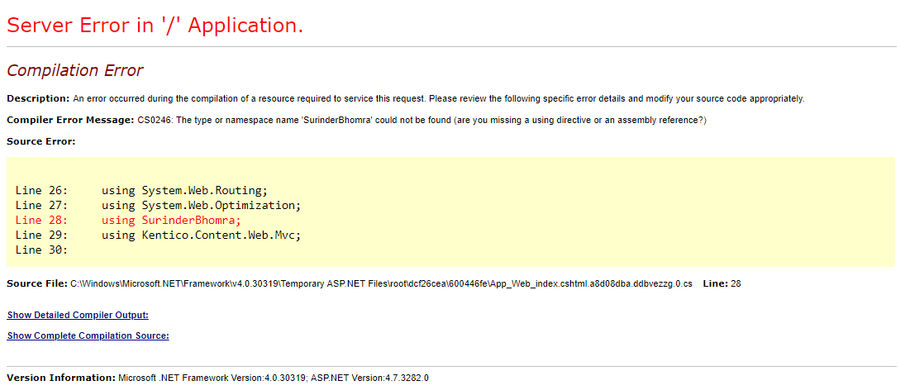Click the Source Error label

pos(41,141)
